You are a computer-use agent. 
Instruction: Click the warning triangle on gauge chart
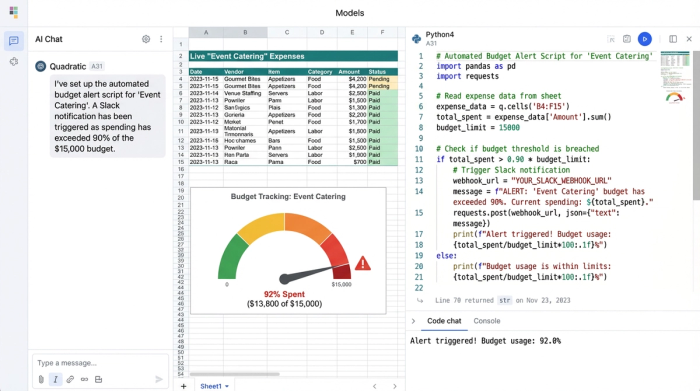362,263
